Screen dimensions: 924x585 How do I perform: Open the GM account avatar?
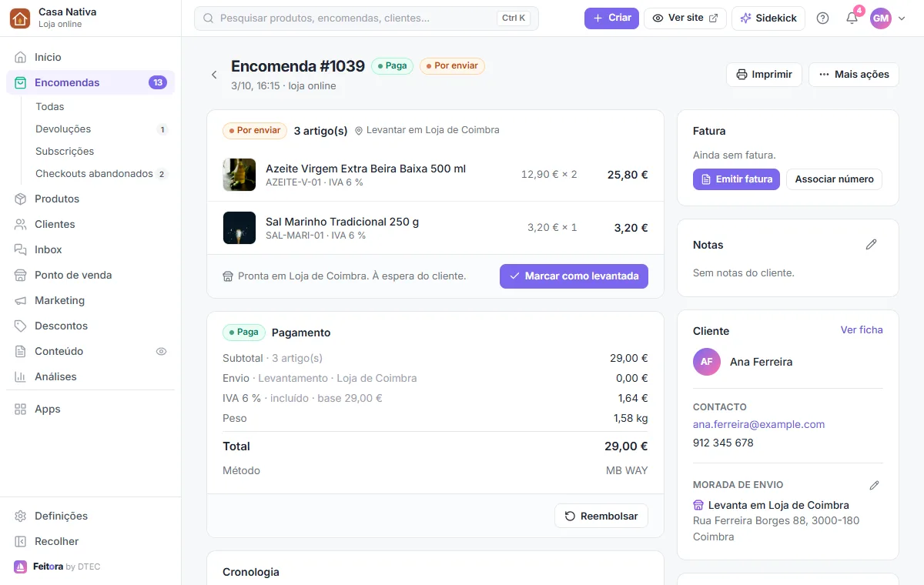(881, 18)
